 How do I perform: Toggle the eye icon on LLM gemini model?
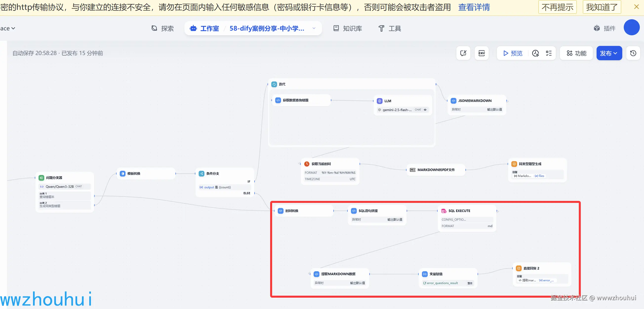pos(425,110)
